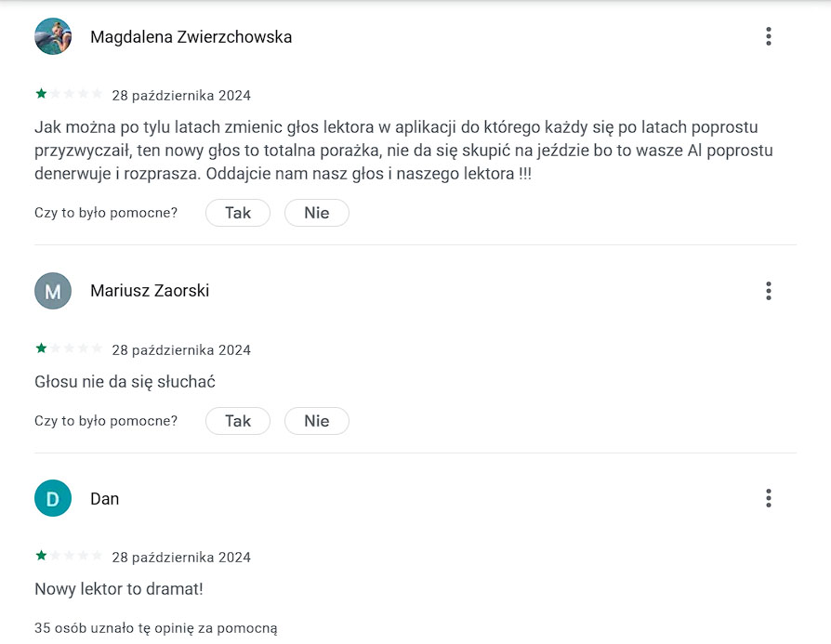Viewport: 831px width, 644px height.
Task: Open the three-dot menu on Dan's review
Action: 768,498
